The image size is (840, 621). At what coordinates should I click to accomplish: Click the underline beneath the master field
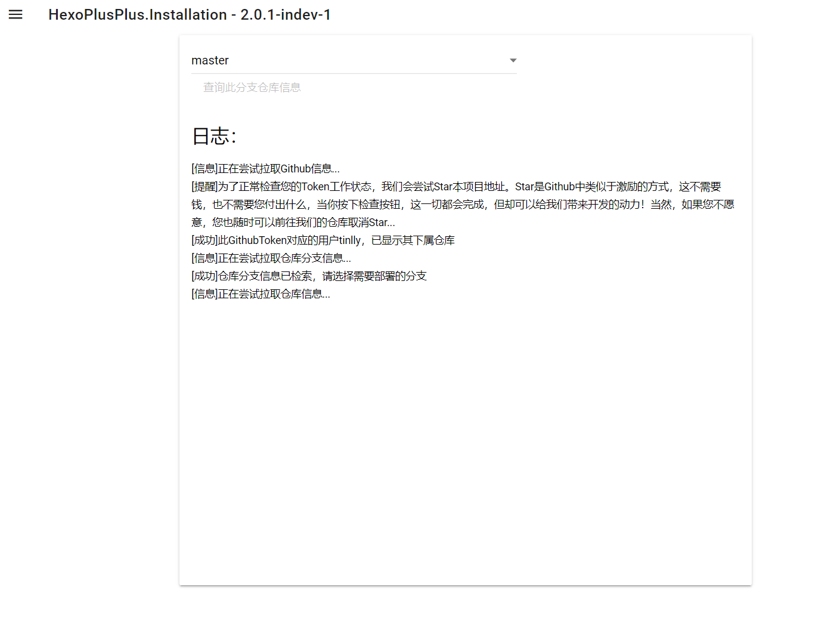(354, 73)
